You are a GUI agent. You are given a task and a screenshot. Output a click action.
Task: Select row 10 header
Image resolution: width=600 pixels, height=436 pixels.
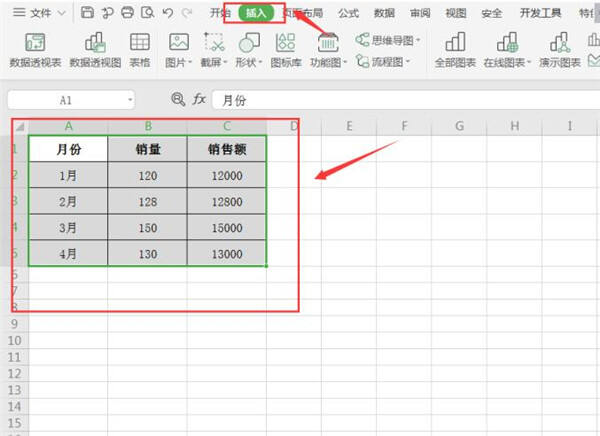[x=14, y=340]
